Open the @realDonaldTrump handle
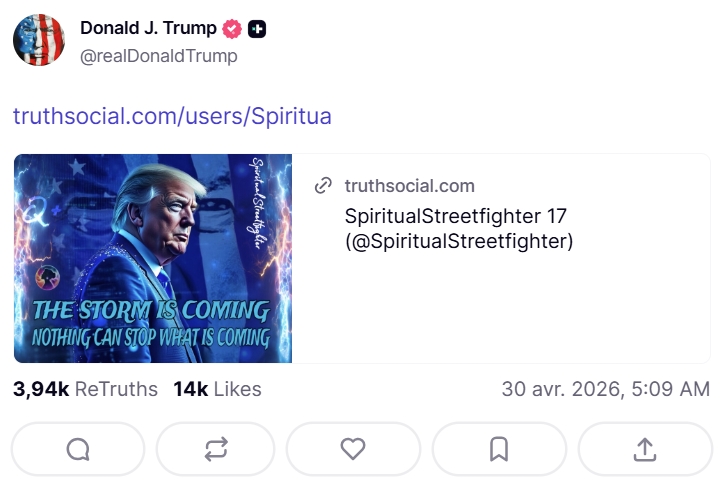The width and height of the screenshot is (726, 490). pyautogui.click(x=159, y=56)
